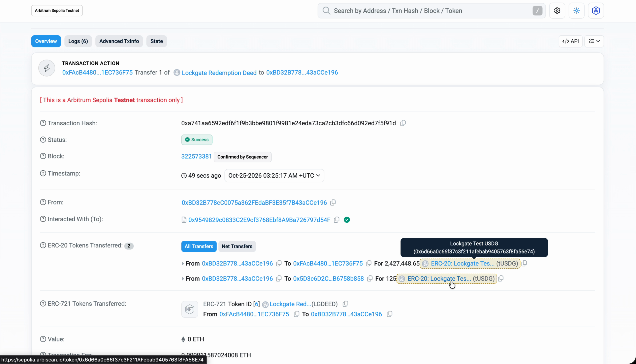Copy first transfer's sender address 0xBD32B778
The width and height of the screenshot is (636, 364).
coord(278,263)
